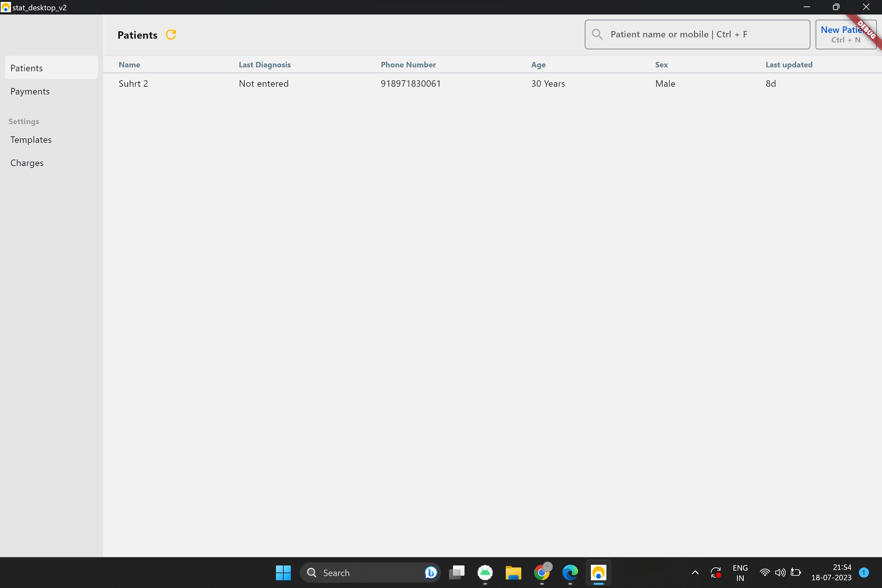Image resolution: width=882 pixels, height=588 pixels.
Task: Open the Windows Start menu
Action: [x=283, y=573]
